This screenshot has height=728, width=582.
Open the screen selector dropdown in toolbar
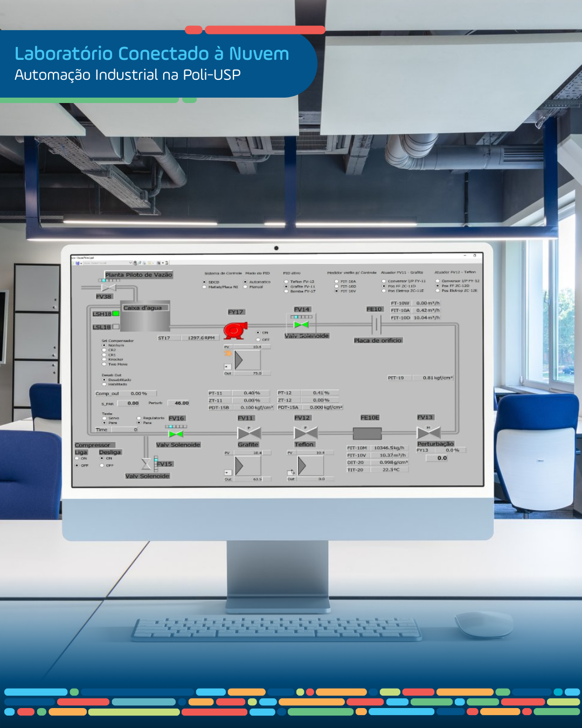[x=130, y=263]
